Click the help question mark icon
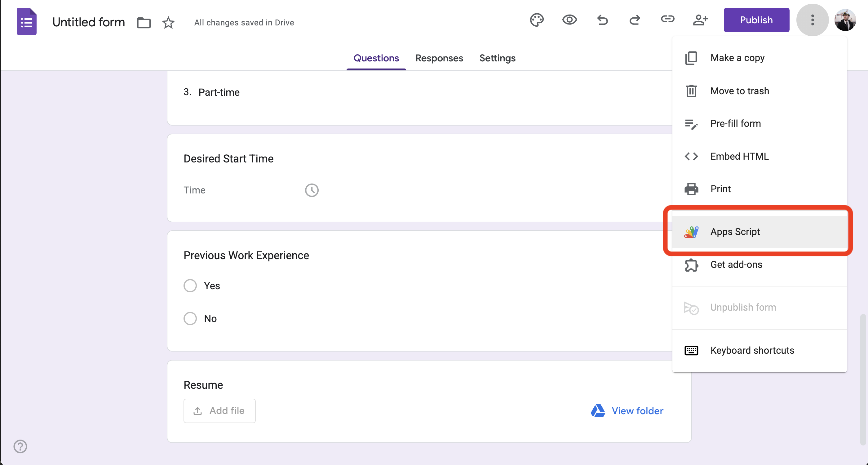Viewport: 868px width, 465px height. click(20, 446)
